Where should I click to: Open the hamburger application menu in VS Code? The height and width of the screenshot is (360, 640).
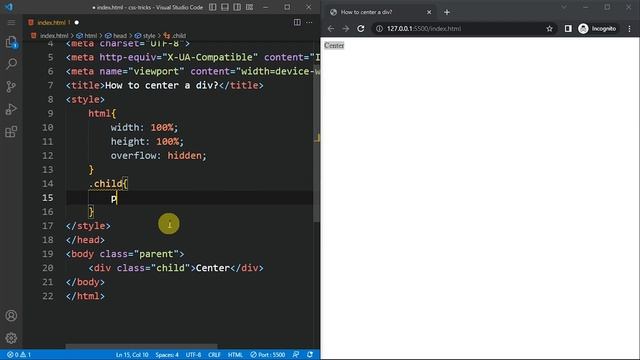click(11, 22)
